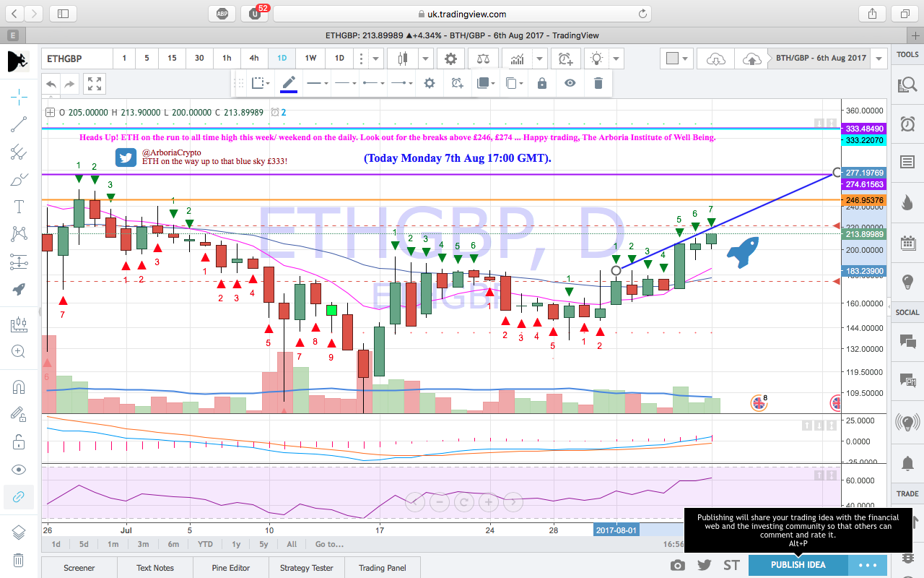
Task: Toggle magnet mode in left sidebar
Action: [x=19, y=387]
